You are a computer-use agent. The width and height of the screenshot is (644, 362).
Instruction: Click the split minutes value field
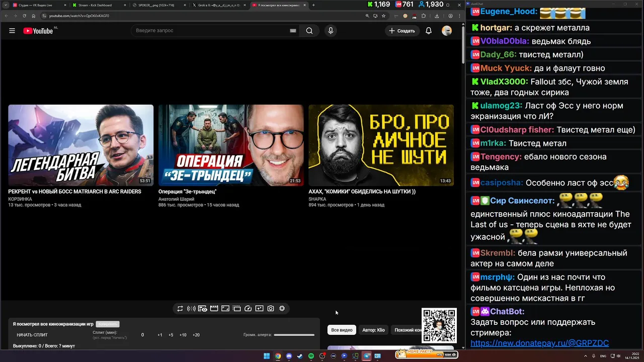coord(142,335)
